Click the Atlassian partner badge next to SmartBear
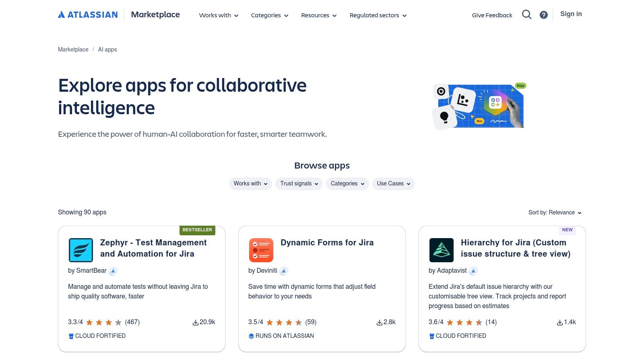The height and width of the screenshot is (362, 644). (113, 271)
